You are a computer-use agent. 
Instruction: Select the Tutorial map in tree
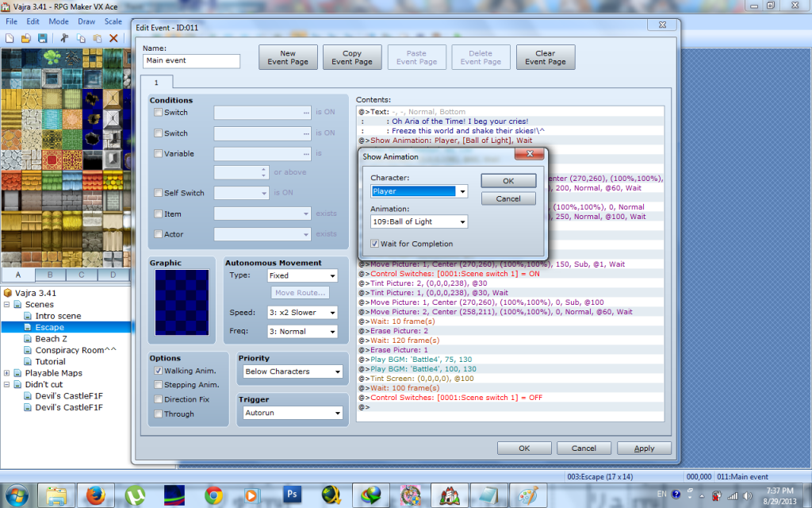point(50,361)
